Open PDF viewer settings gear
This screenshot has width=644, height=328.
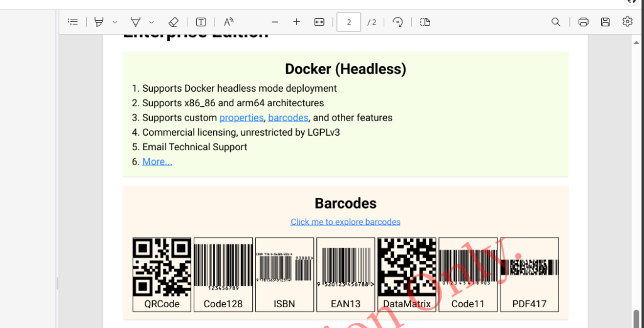click(627, 22)
